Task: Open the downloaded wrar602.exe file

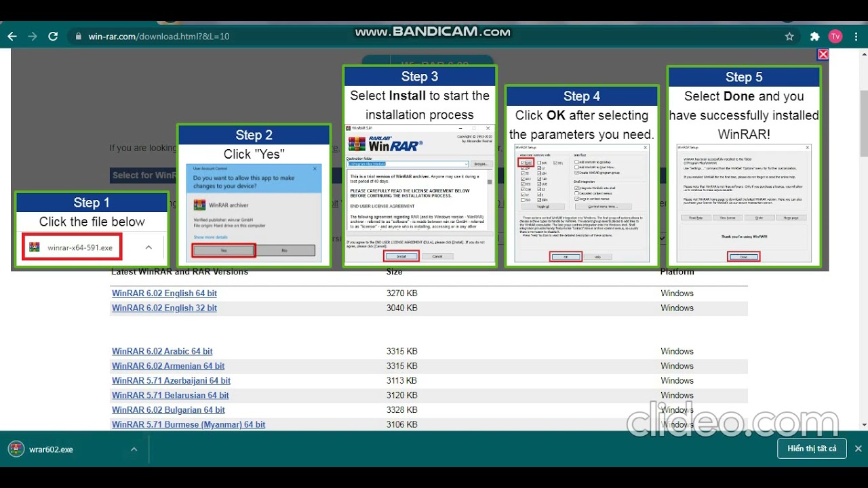Action: pos(51,449)
